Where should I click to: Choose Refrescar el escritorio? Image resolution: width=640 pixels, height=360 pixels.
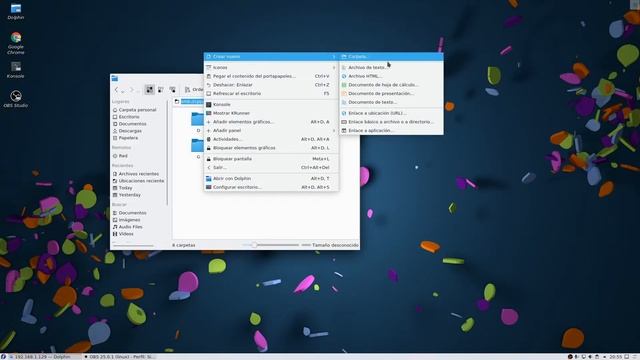click(271, 93)
